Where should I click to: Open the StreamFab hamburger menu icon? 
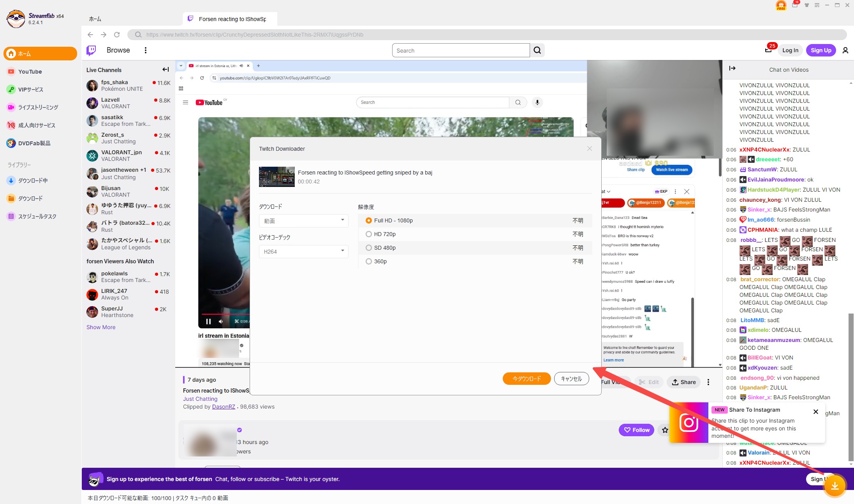pyautogui.click(x=817, y=5)
